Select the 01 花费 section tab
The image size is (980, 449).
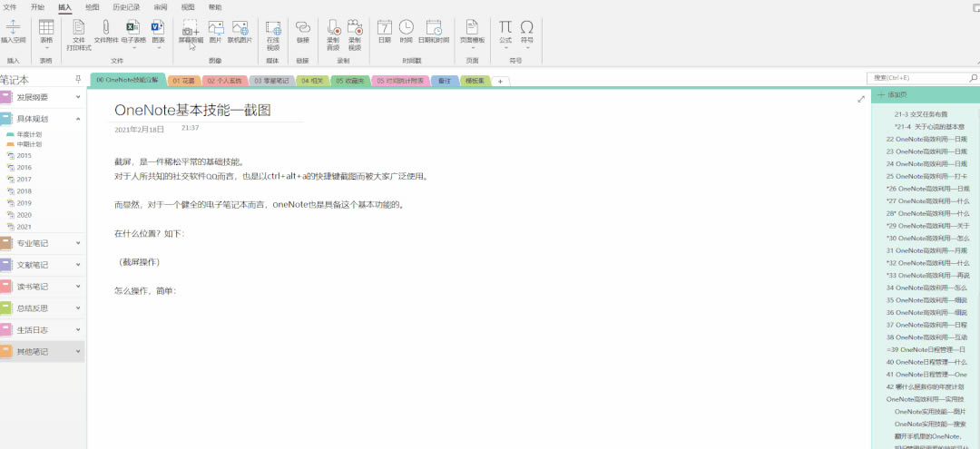[x=183, y=81]
